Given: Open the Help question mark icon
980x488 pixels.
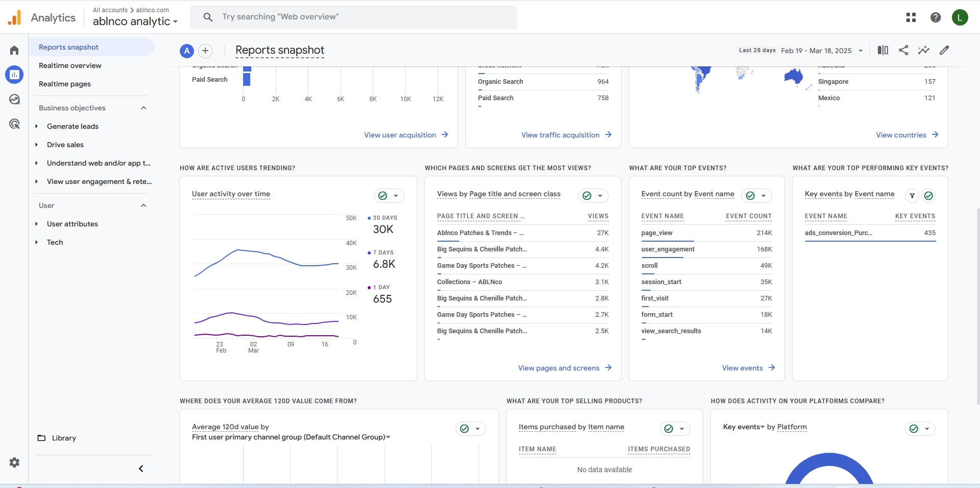Looking at the screenshot, I should 936,17.
